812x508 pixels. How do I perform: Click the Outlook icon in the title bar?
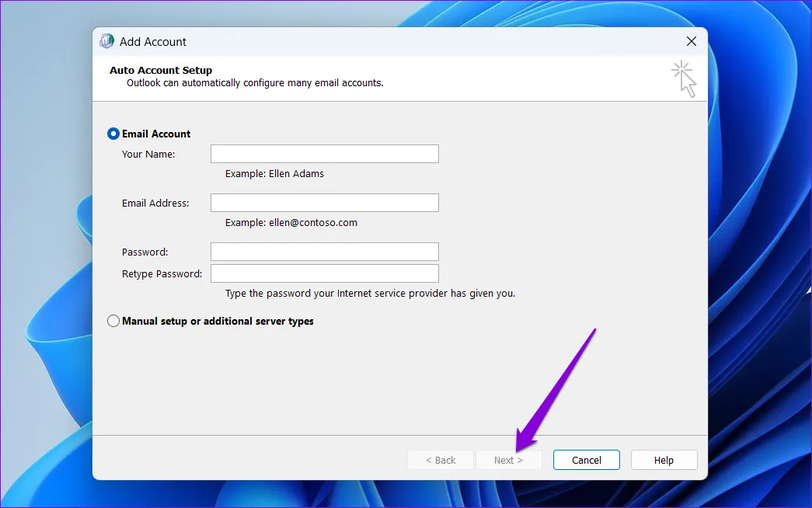point(107,42)
